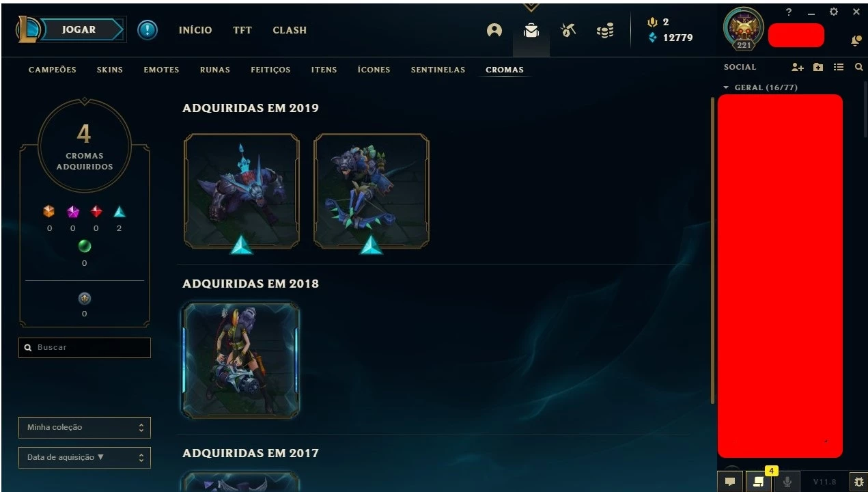Viewport: 868px width, 492px height.
Task: Open the Social list view options icon
Action: [x=839, y=67]
